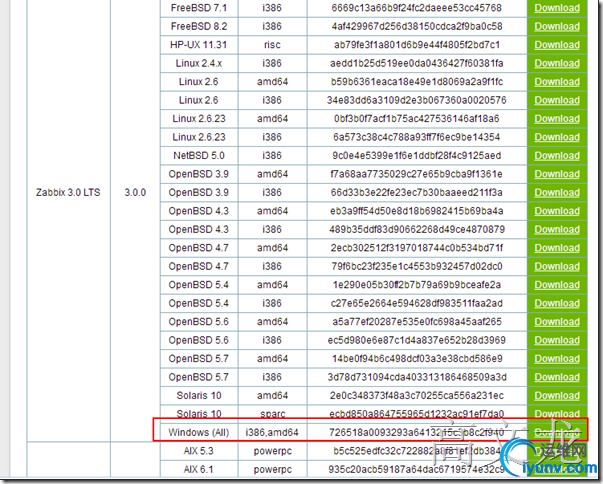Select hash 'ec5d980e6e87c1d4a837e652b28d3969'
The image size is (603, 484).
point(416,340)
